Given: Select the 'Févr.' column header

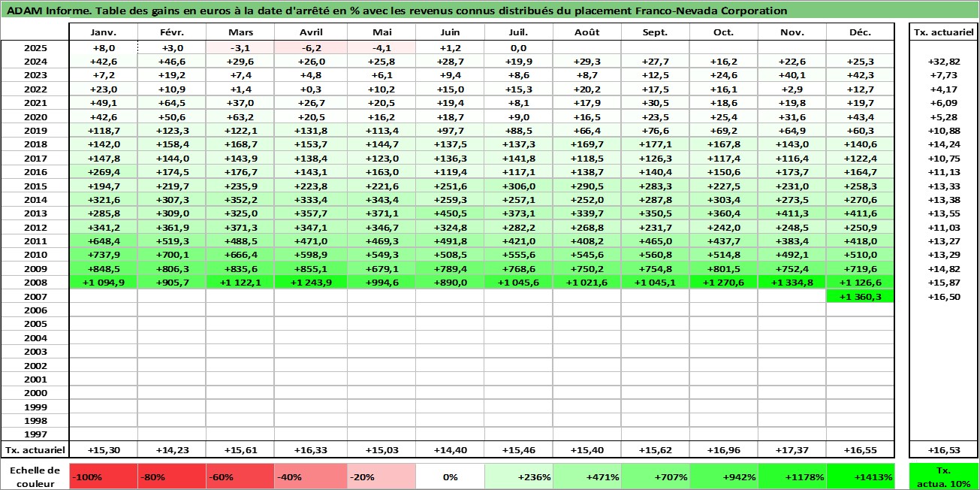Looking at the screenshot, I should point(172,32).
